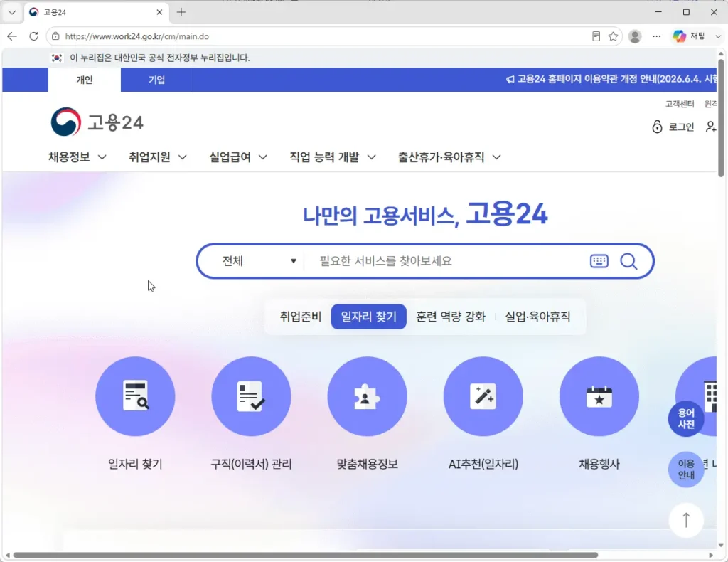Open the browser profile avatar
728x562 pixels.
point(635,36)
